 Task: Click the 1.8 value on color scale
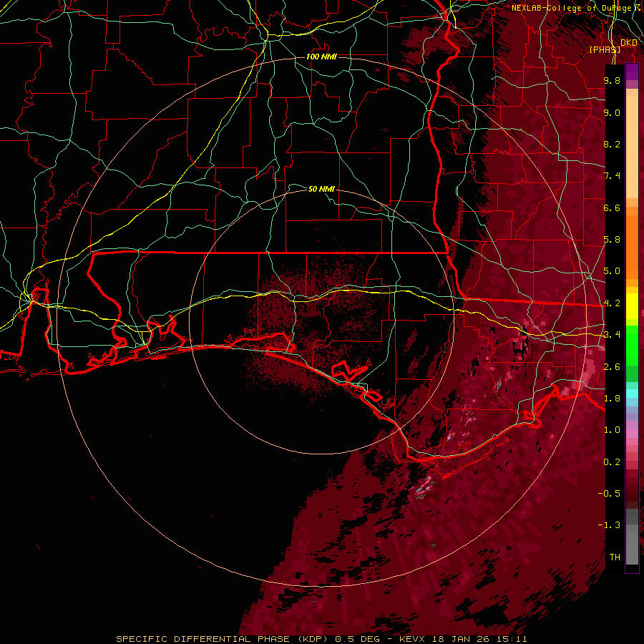[612, 399]
